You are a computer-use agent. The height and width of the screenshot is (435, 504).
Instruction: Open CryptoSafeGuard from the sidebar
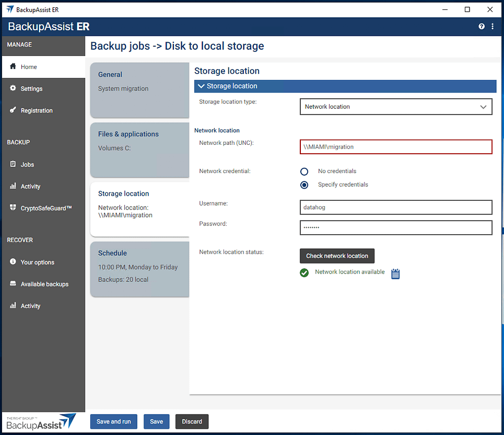(x=43, y=208)
